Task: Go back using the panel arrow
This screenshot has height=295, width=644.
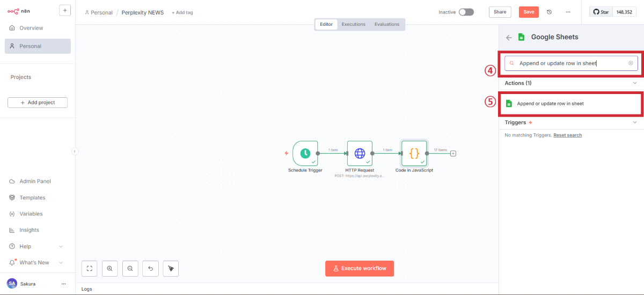Action: [x=509, y=38]
